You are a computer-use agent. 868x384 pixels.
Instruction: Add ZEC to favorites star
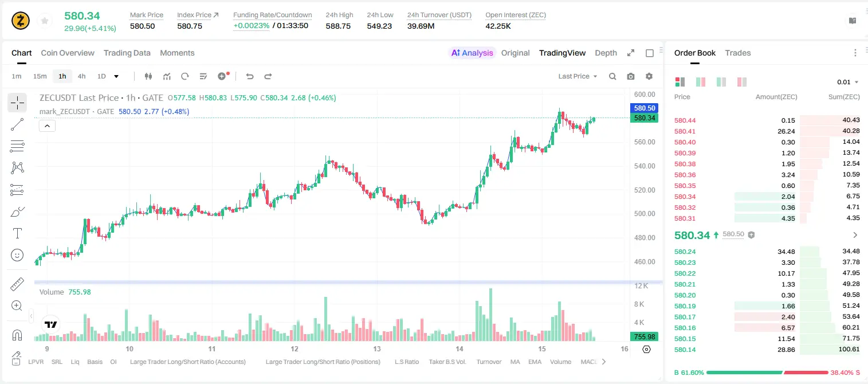[45, 21]
